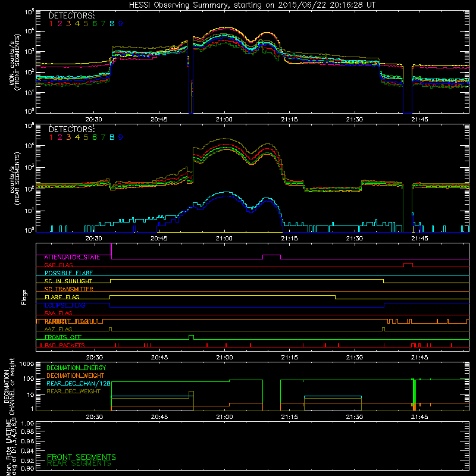Select dark green detector 7 in top legend
Image resolution: width=476 pixels, height=476 pixels.
click(103, 24)
